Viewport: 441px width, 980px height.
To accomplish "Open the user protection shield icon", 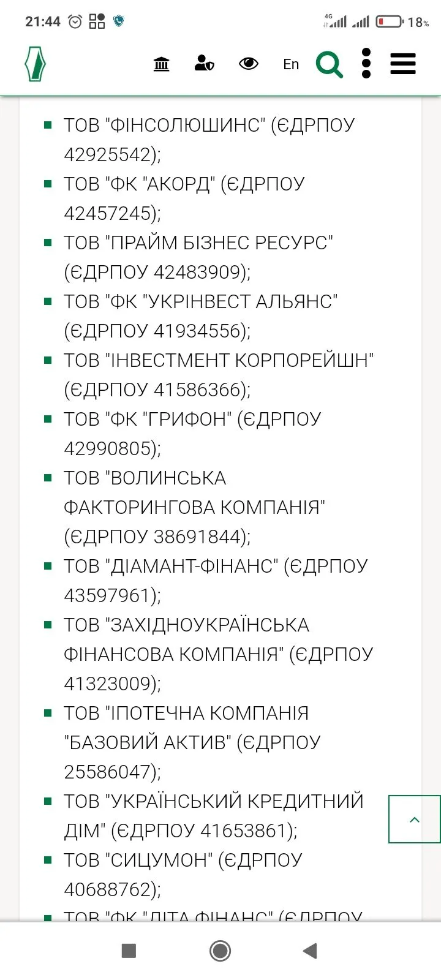I will pos(204,64).
